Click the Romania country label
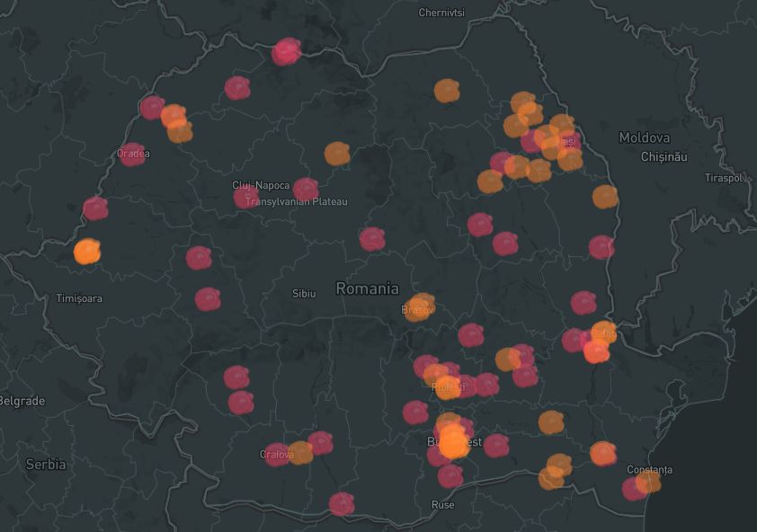Image resolution: width=757 pixels, height=532 pixels. pos(369,289)
